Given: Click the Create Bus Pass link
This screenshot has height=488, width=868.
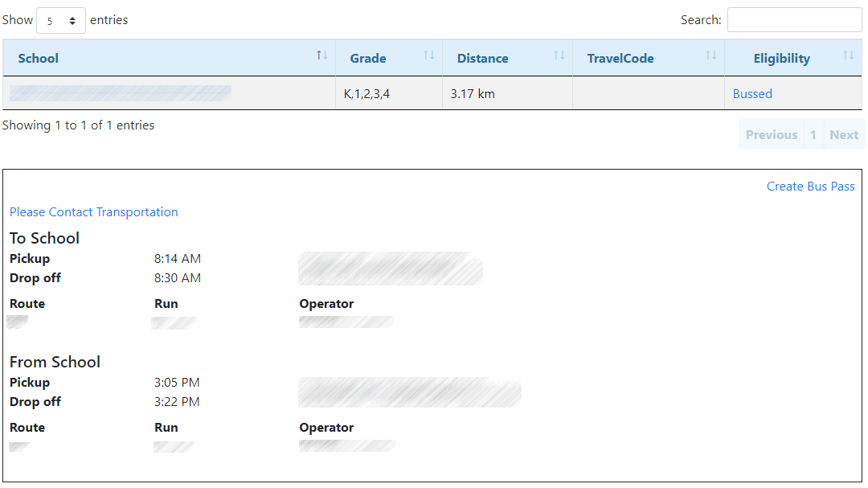Looking at the screenshot, I should (810, 187).
